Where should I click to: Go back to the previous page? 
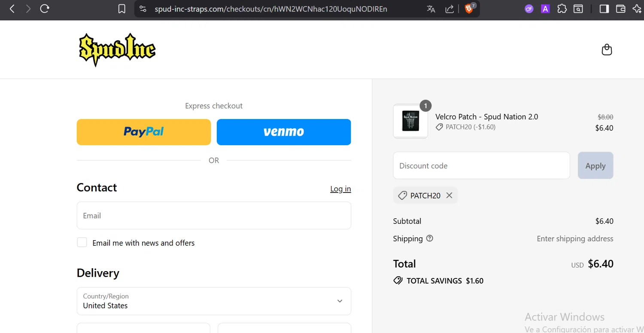[x=12, y=9]
